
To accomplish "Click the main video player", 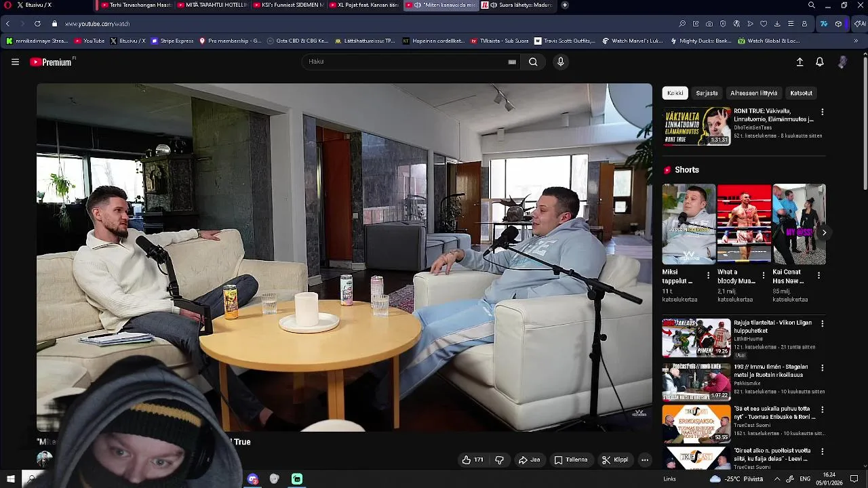I will (x=344, y=257).
